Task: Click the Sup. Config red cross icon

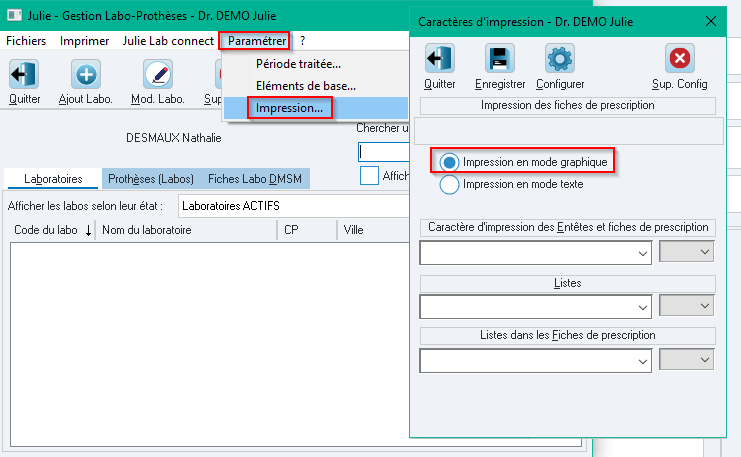Action: 680,58
